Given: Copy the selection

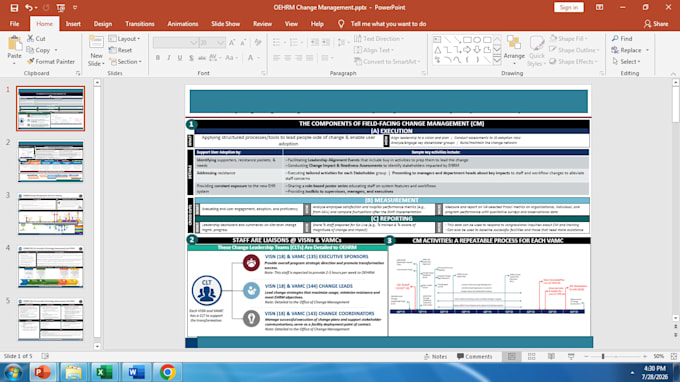Looking at the screenshot, I should [x=38, y=50].
